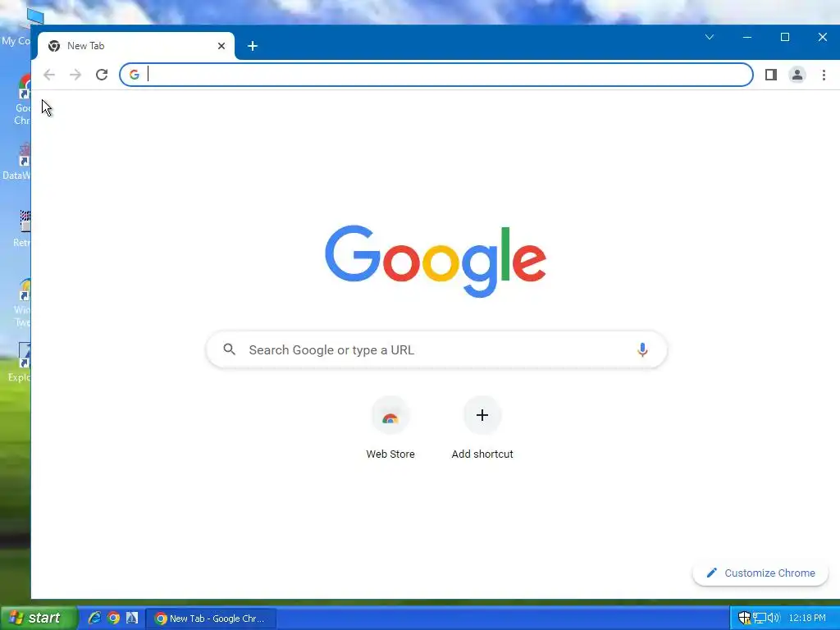Click the 12:18 PM clock
This screenshot has width=840, height=630.
807,618
